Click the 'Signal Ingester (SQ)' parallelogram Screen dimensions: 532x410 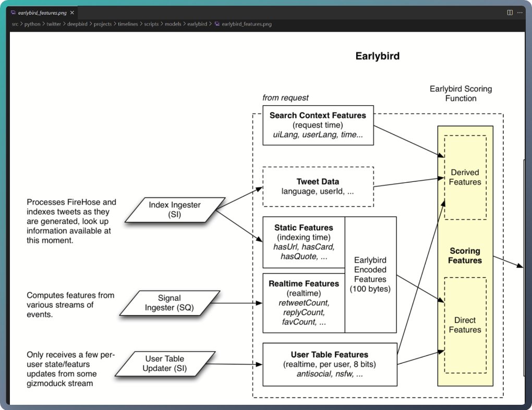(x=170, y=303)
